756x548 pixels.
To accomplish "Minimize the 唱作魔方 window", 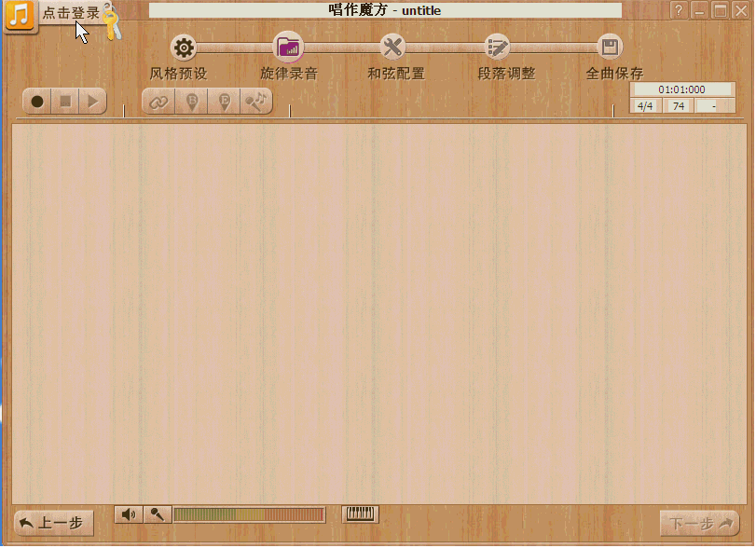I will (x=699, y=10).
